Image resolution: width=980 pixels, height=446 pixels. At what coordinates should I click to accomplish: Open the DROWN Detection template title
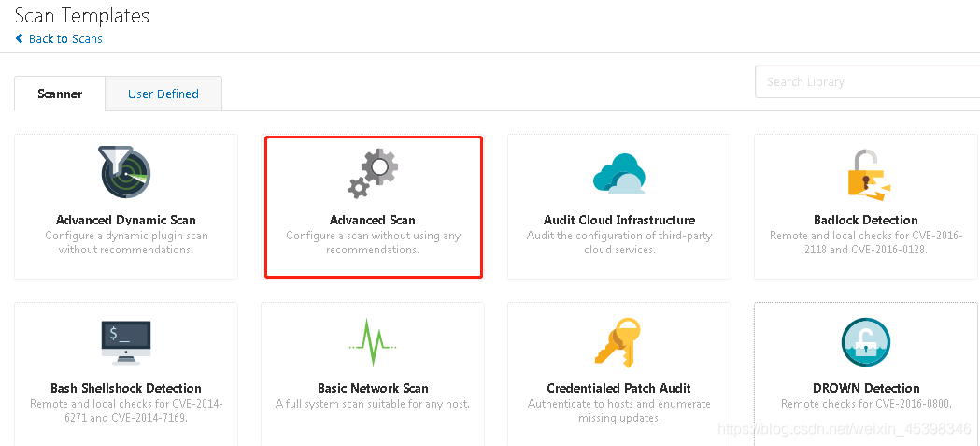click(866, 388)
